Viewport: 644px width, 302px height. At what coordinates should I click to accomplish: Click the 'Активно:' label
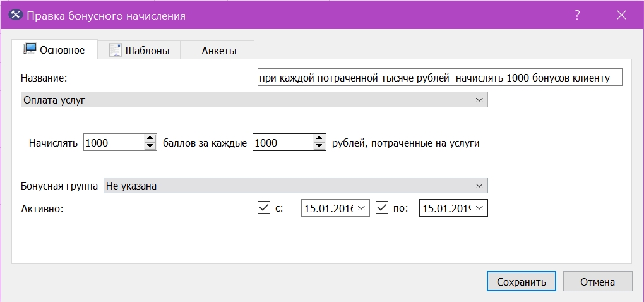click(42, 208)
